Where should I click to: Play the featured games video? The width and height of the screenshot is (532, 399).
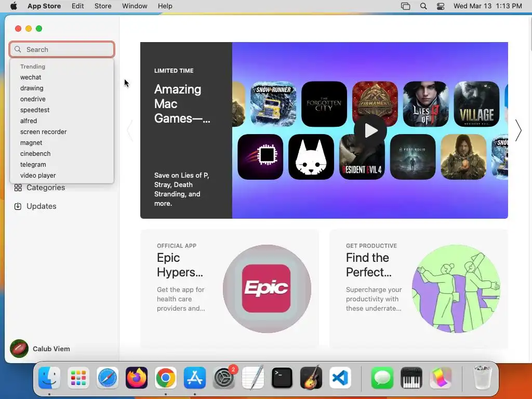[x=370, y=130]
